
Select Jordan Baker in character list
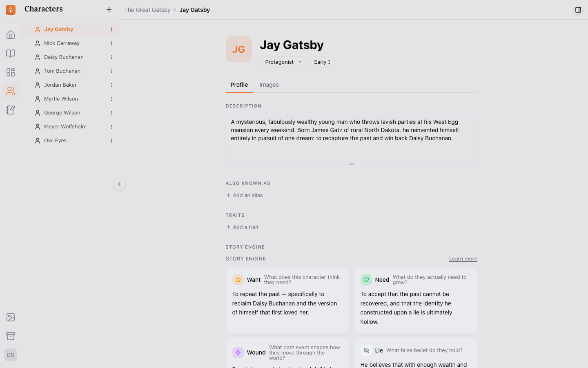click(70, 85)
